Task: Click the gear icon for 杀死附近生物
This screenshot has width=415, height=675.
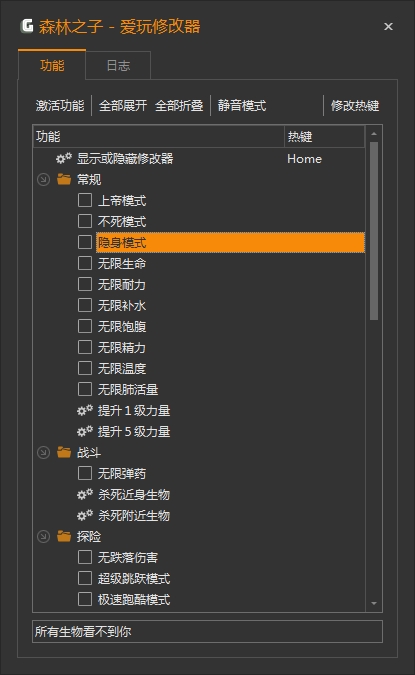Action: tap(85, 515)
